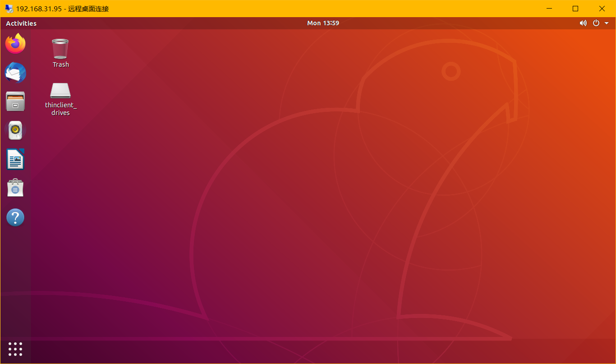Open the Activities overview
Image resolution: width=616 pixels, height=364 pixels.
point(21,23)
